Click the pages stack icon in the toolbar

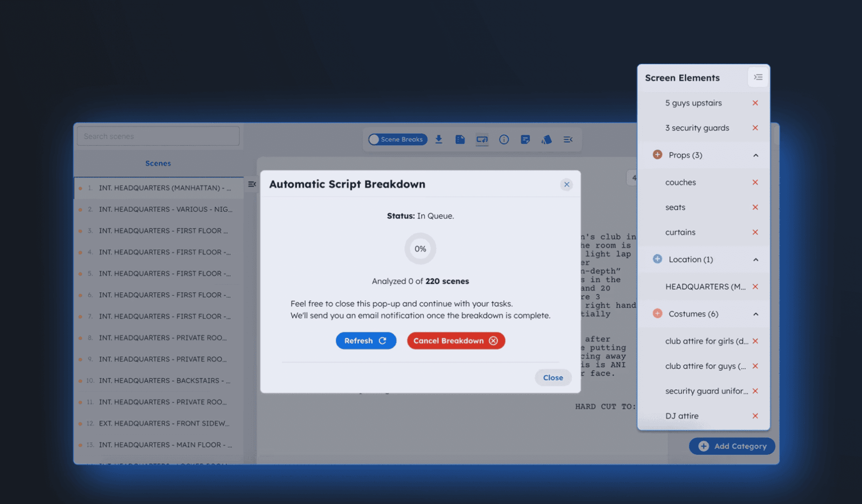(x=546, y=139)
